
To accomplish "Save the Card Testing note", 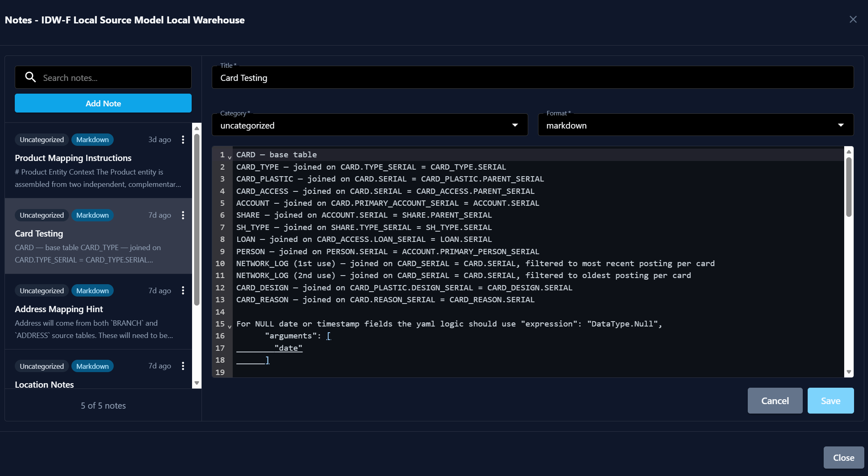I will coord(831,400).
